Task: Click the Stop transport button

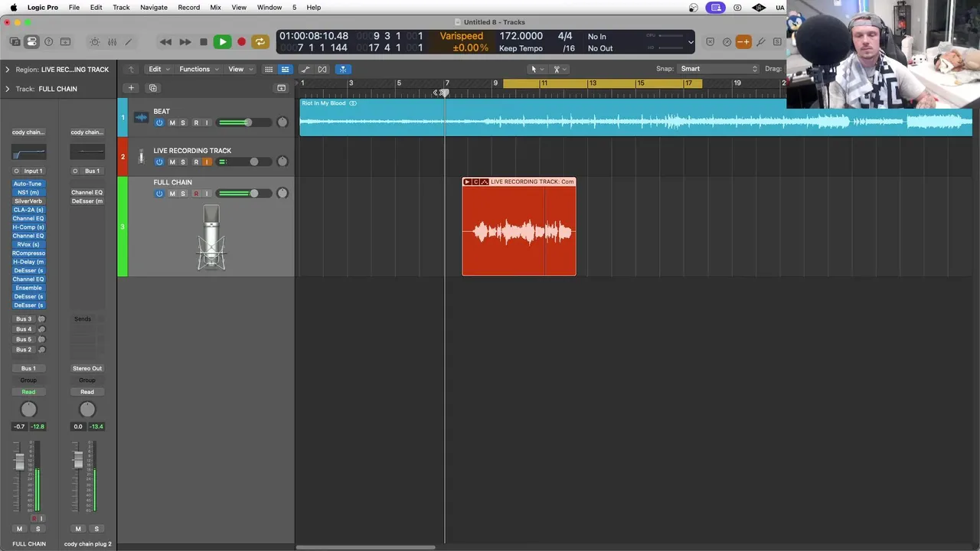Action: point(203,42)
